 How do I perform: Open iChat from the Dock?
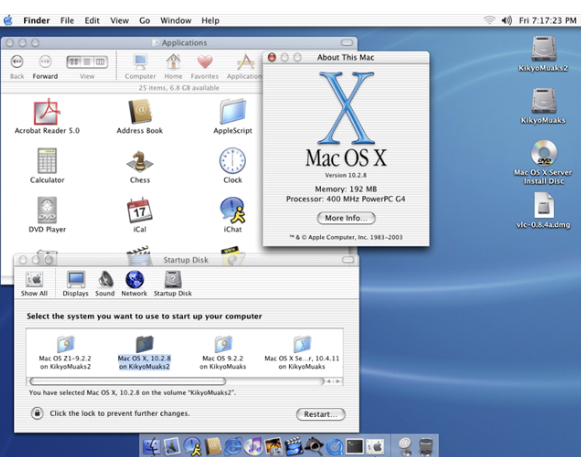(x=193, y=446)
